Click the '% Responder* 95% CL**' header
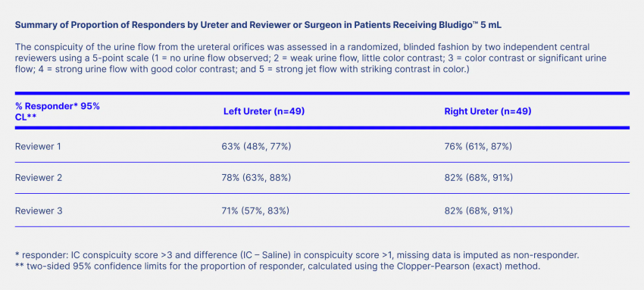The height and width of the screenshot is (290, 644). 58,111
